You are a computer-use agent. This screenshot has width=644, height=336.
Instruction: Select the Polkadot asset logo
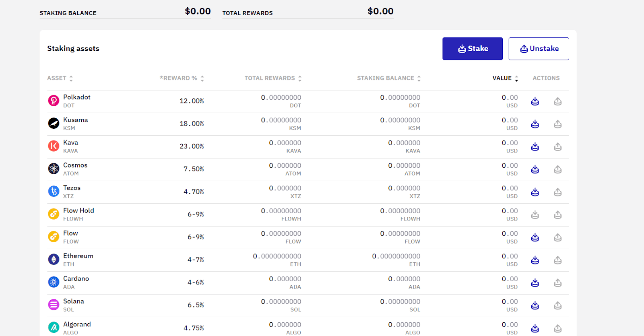[54, 101]
